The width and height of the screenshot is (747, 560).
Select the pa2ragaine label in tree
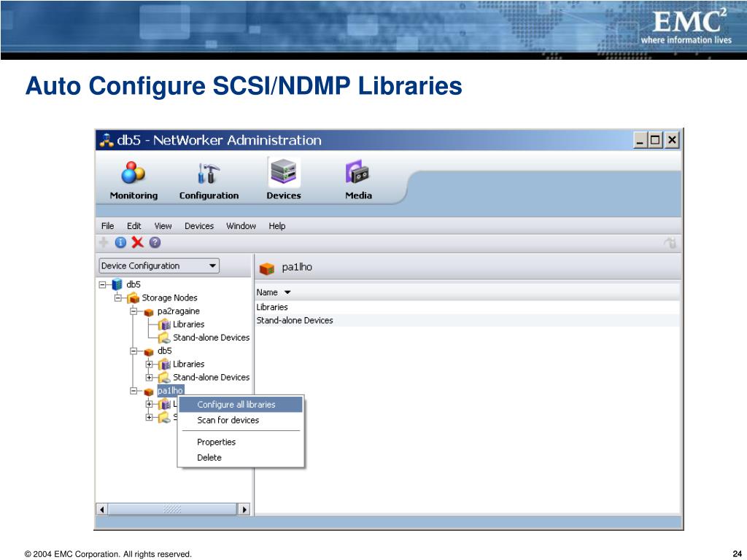click(179, 311)
